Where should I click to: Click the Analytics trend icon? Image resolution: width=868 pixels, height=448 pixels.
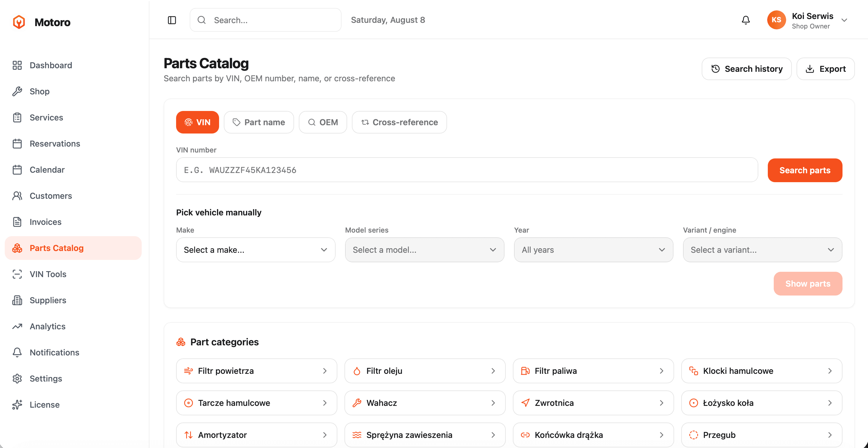tap(17, 326)
